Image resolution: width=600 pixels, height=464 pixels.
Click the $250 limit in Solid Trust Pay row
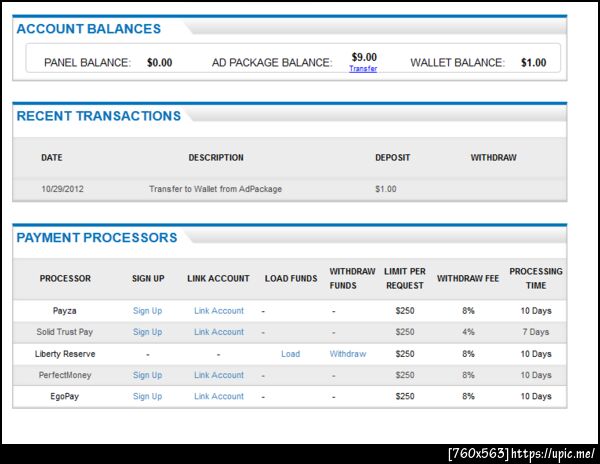(405, 332)
